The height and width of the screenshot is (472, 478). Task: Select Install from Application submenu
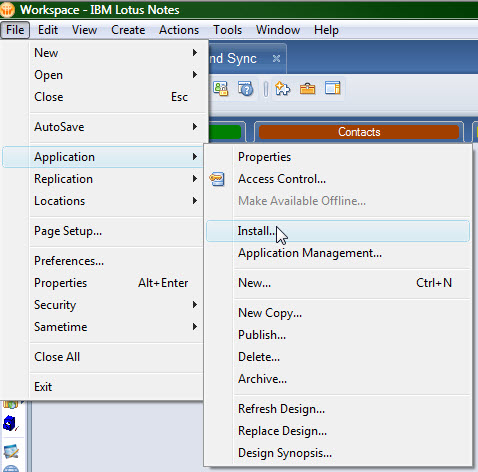coord(338,231)
